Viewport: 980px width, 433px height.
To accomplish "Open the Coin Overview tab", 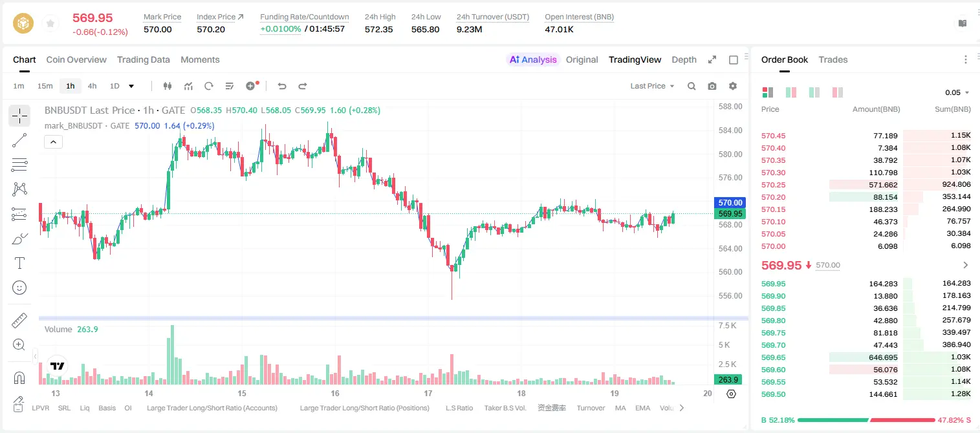I will tap(76, 59).
